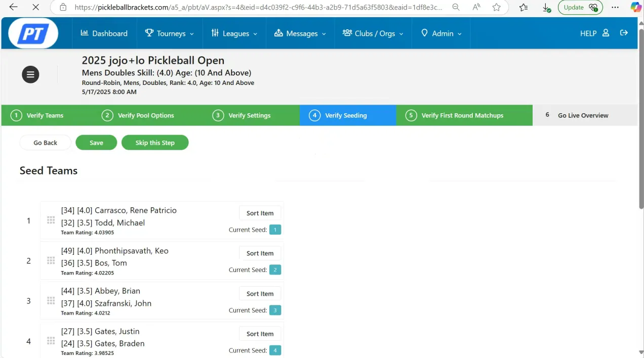644x358 pixels.
Task: Expand the Admin dropdown menu
Action: tap(441, 33)
